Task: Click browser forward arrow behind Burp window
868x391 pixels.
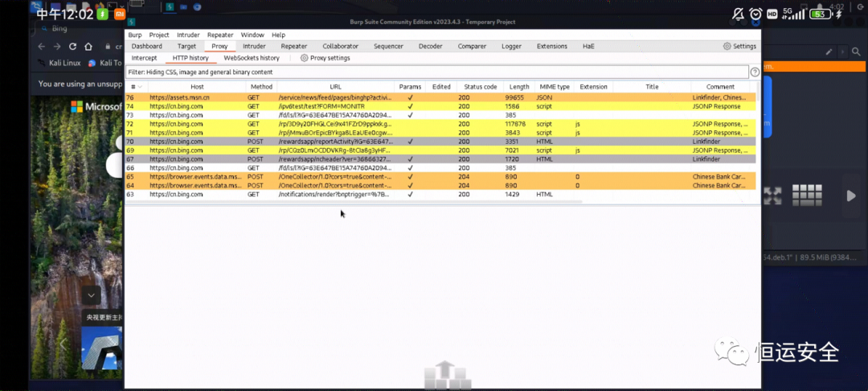Action: 57,47
